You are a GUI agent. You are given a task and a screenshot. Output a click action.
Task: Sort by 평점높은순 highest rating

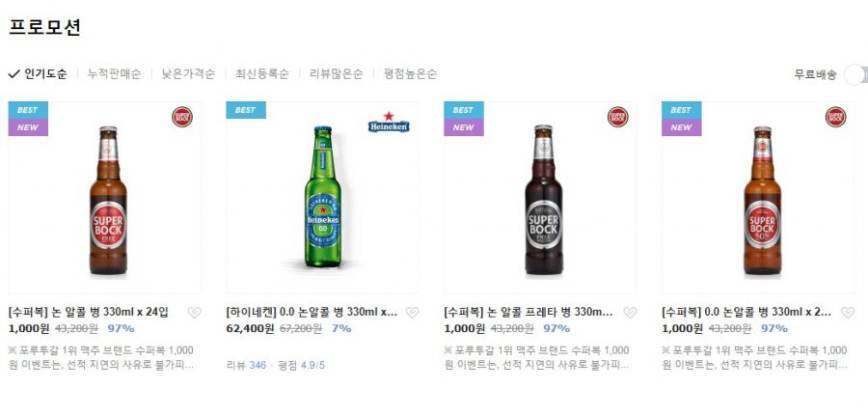[x=410, y=73]
